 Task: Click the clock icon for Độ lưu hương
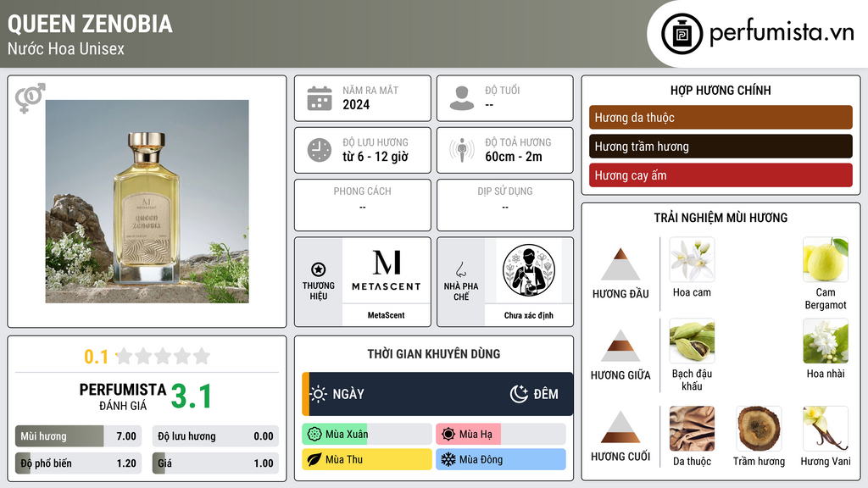[320, 150]
